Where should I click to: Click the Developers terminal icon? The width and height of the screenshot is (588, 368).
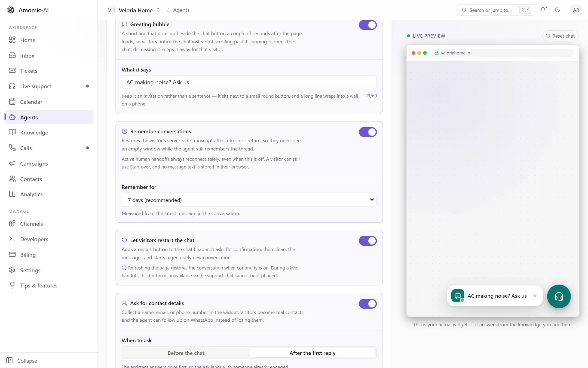(12, 239)
